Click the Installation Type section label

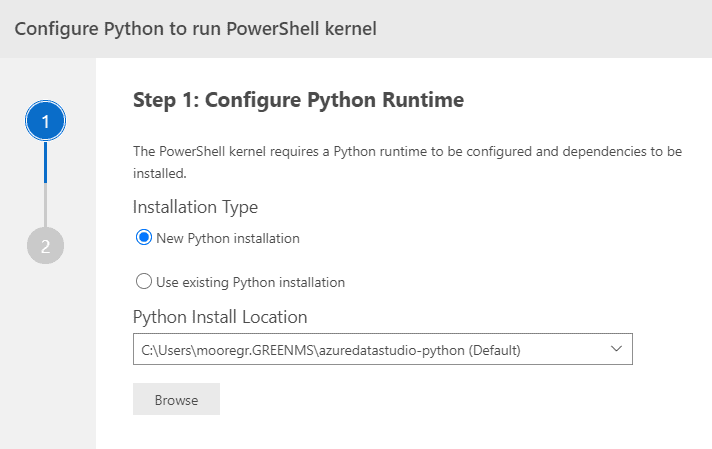[195, 207]
